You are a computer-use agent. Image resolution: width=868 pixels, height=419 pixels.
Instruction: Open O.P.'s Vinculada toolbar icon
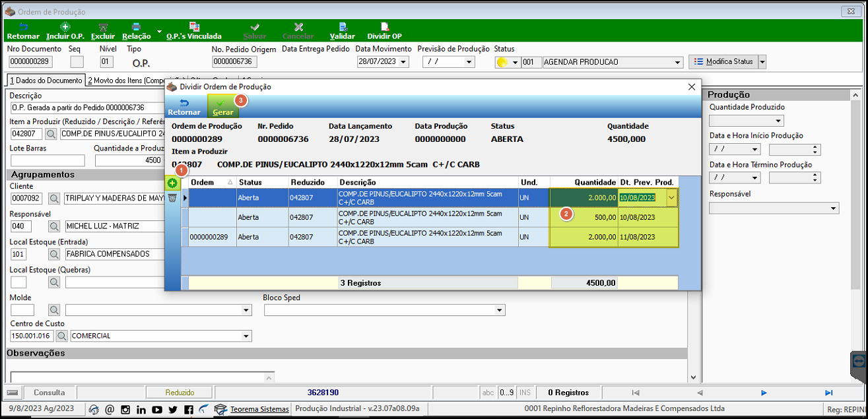[x=194, y=31]
